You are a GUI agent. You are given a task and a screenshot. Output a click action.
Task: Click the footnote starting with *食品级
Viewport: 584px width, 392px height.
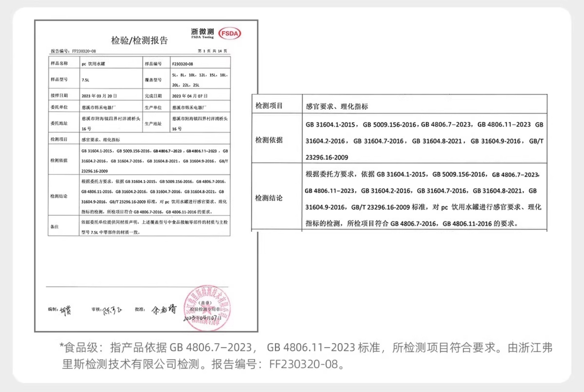tap(306, 347)
